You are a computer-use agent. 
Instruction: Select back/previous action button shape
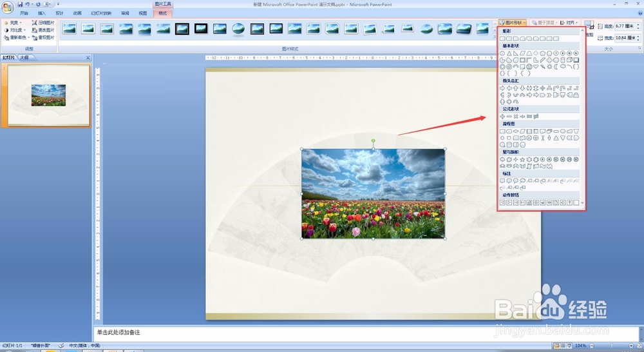tap(502, 202)
